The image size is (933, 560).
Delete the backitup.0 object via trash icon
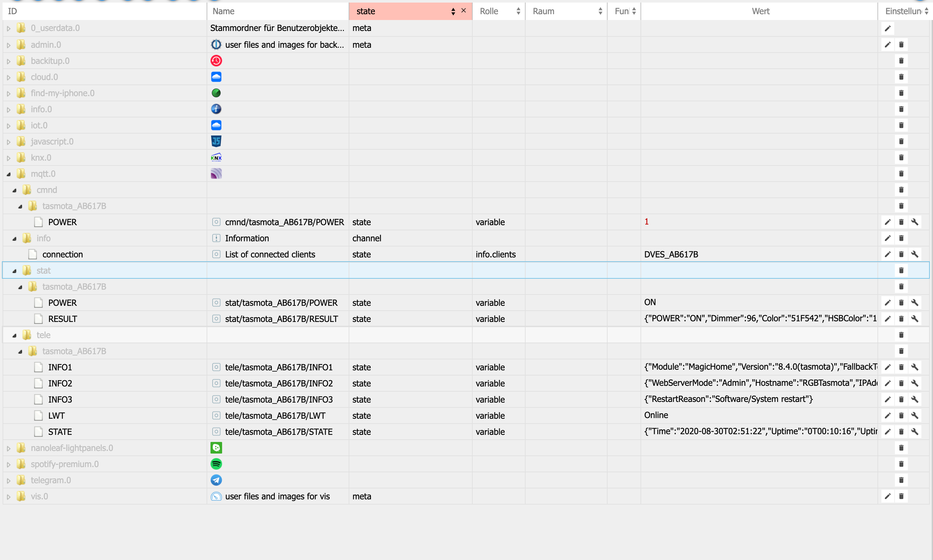[901, 61]
